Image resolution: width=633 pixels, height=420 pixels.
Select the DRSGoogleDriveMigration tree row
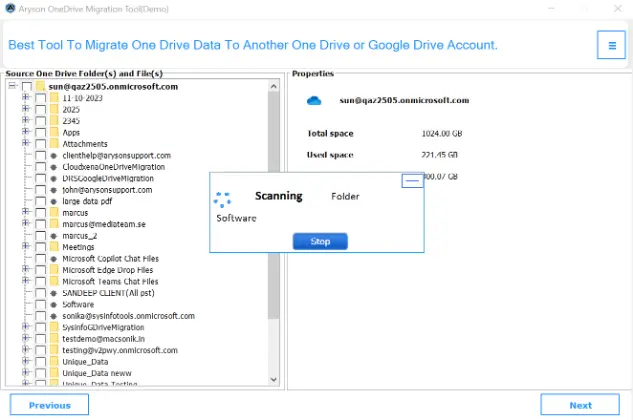[x=108, y=178]
